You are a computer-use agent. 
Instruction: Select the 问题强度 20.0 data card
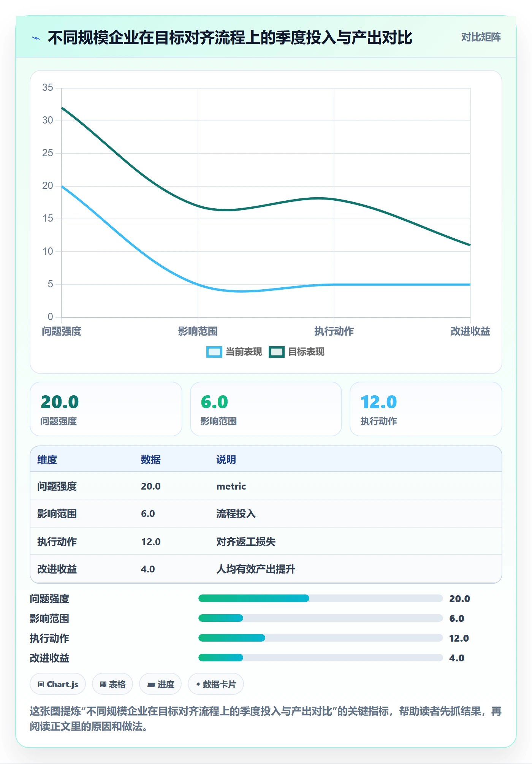(x=106, y=409)
